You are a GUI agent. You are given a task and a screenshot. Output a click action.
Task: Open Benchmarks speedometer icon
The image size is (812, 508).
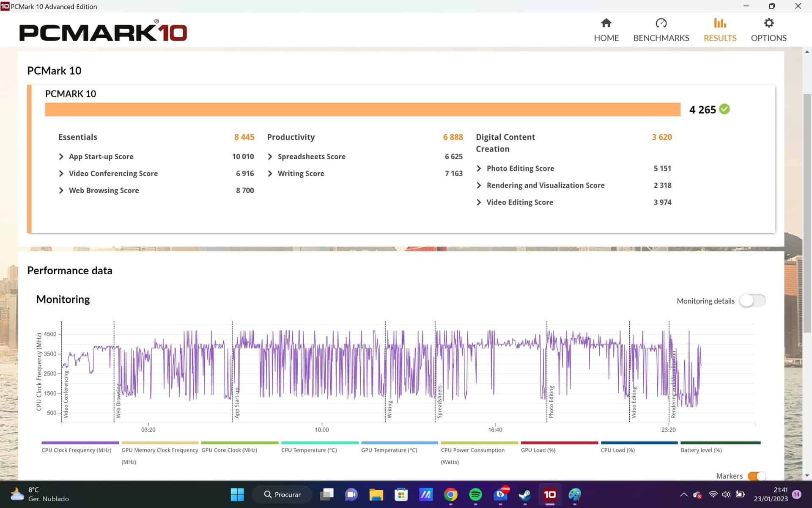click(x=661, y=23)
